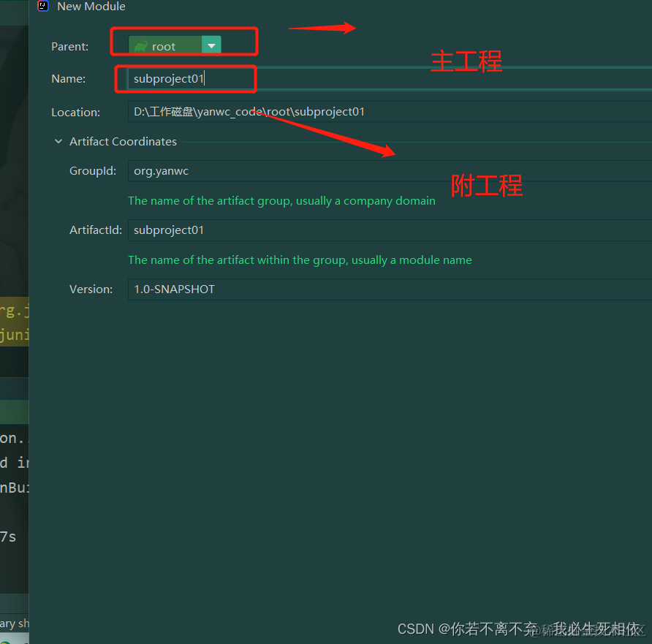Click the New Module title text
This screenshot has height=644, width=652.
tap(91, 7)
